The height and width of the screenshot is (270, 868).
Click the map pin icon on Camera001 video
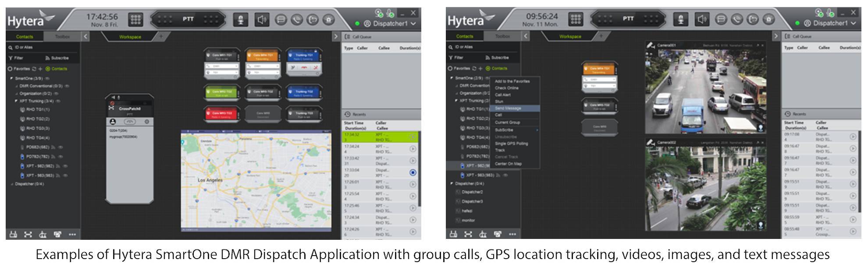point(761,128)
